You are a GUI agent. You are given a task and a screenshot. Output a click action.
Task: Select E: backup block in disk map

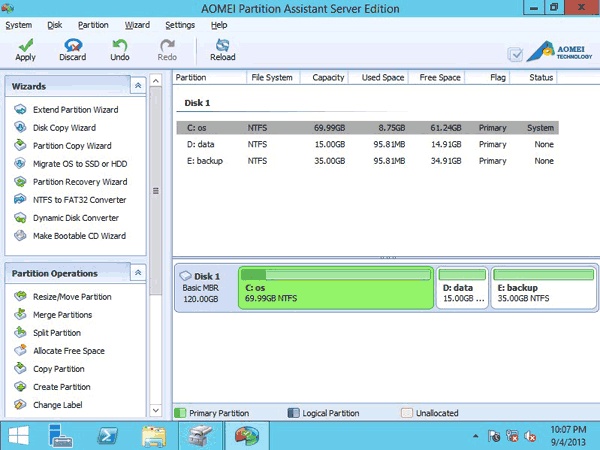544,287
